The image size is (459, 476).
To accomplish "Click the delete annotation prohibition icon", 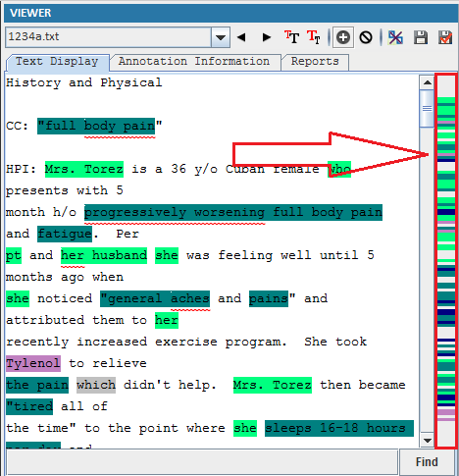I will click(366, 37).
